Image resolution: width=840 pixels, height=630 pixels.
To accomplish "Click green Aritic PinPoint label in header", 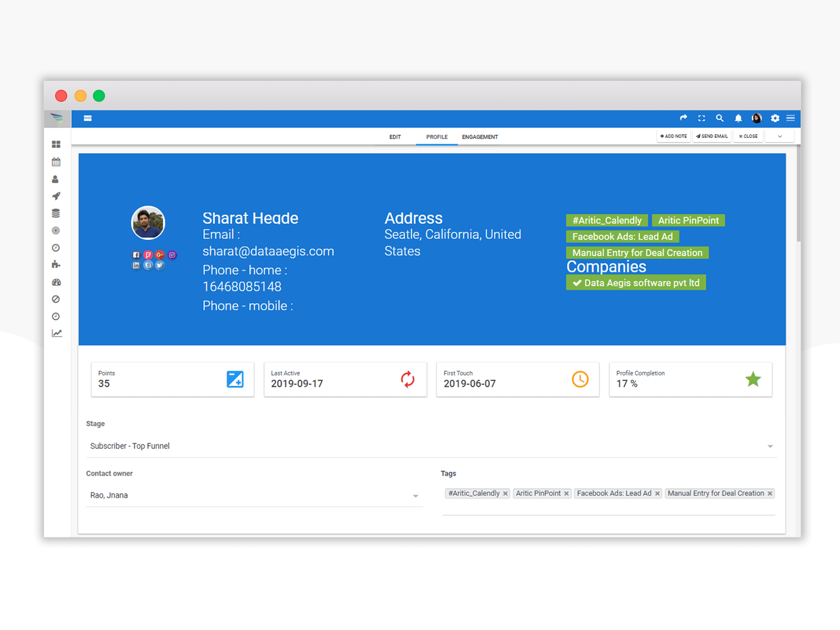I will point(688,220).
